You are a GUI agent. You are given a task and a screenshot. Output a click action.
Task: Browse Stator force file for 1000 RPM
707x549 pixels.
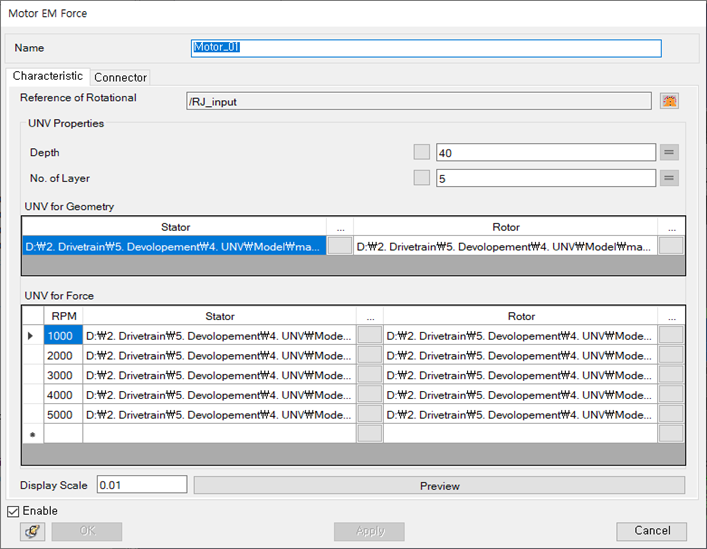coord(370,335)
